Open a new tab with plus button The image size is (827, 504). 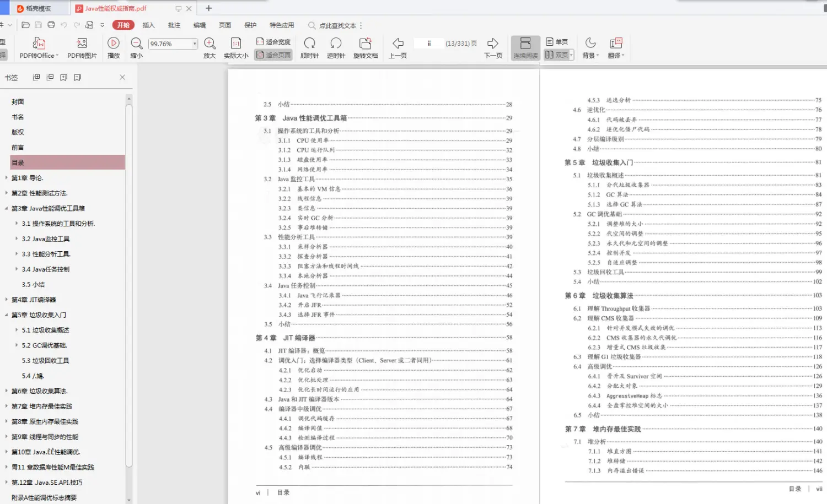(208, 8)
